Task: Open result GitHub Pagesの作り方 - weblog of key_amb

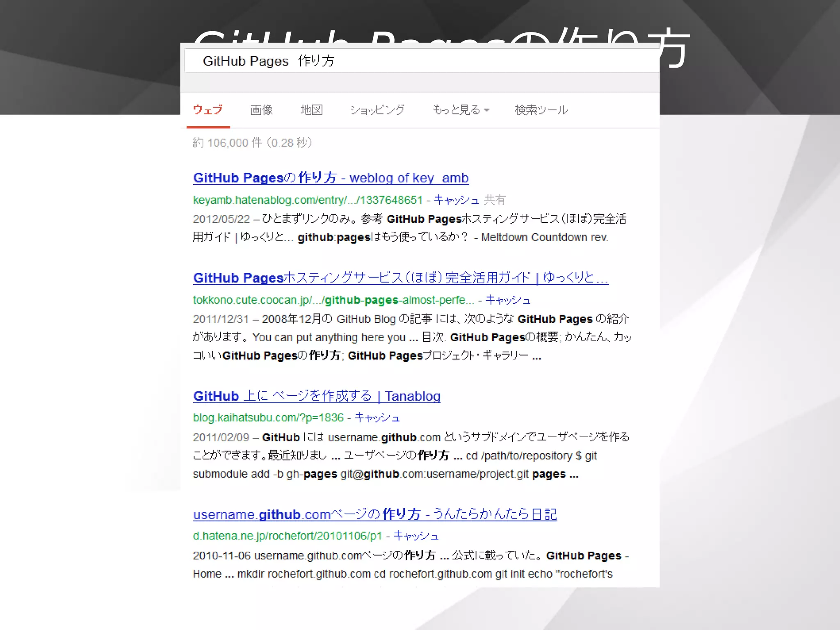Action: point(331,178)
